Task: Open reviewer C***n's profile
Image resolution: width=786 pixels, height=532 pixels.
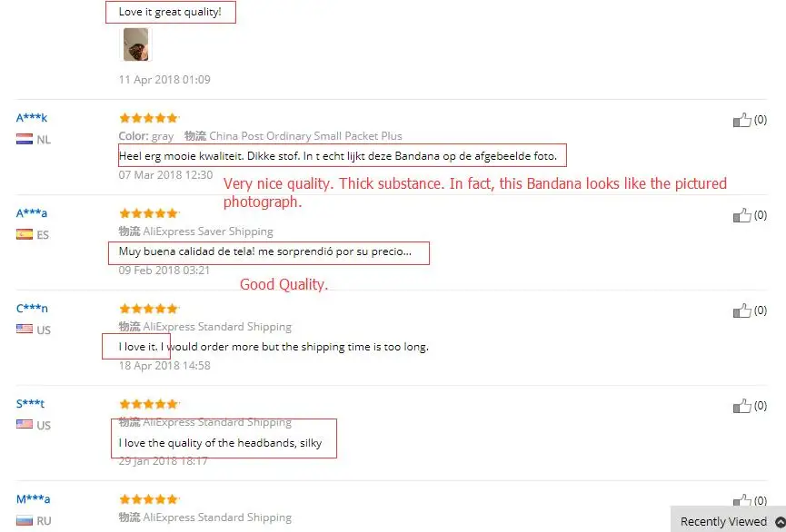Action: pos(32,308)
